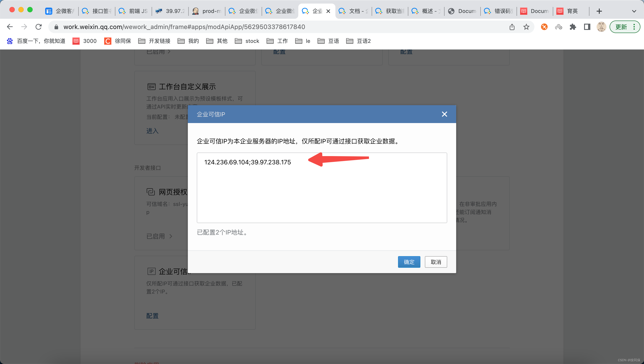Open the 我的 bookmark folder
The height and width of the screenshot is (364, 644).
coord(188,41)
